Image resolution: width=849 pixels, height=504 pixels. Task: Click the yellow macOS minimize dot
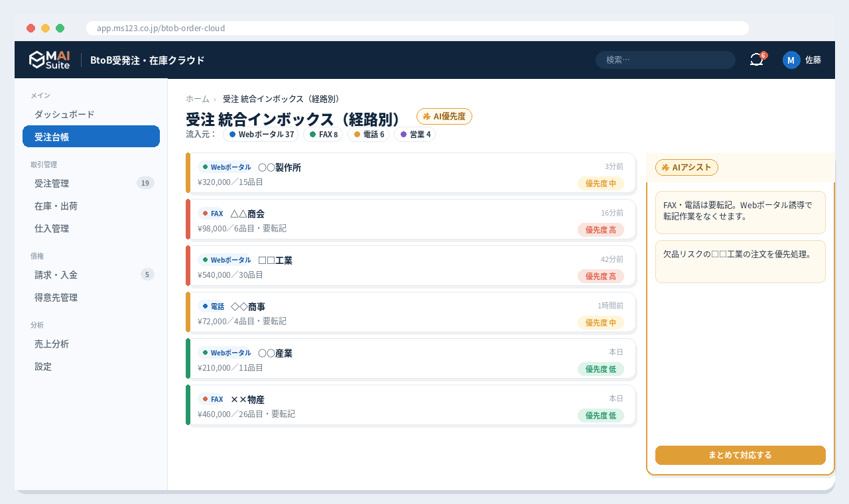(45, 28)
